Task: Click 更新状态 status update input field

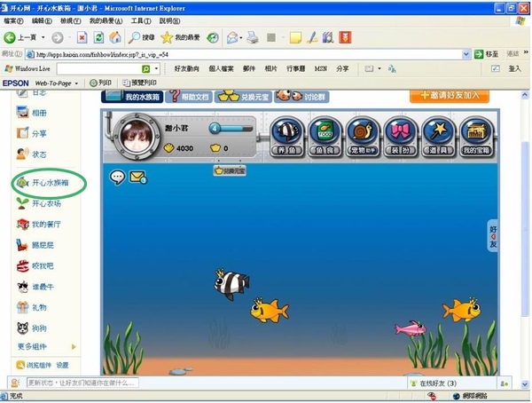Action: 82,383
